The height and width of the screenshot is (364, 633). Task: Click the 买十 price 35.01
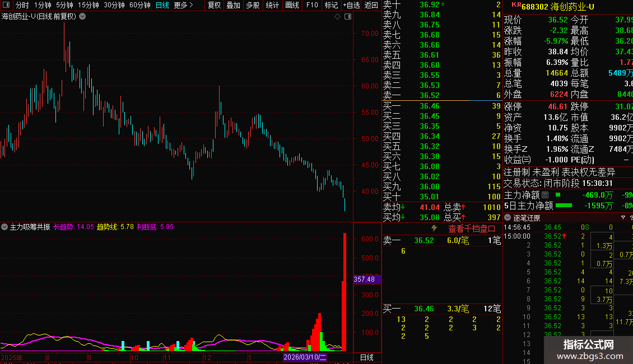pyautogui.click(x=430, y=197)
